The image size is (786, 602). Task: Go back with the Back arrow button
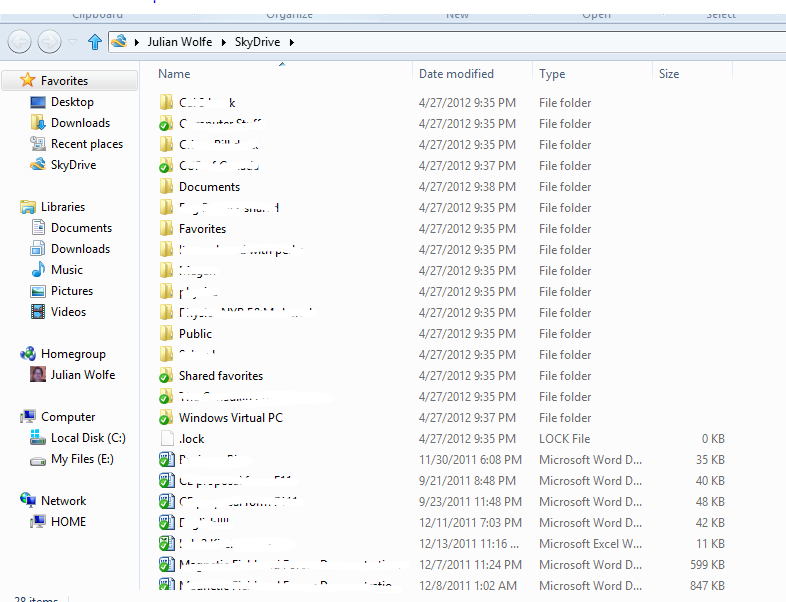pyautogui.click(x=20, y=42)
